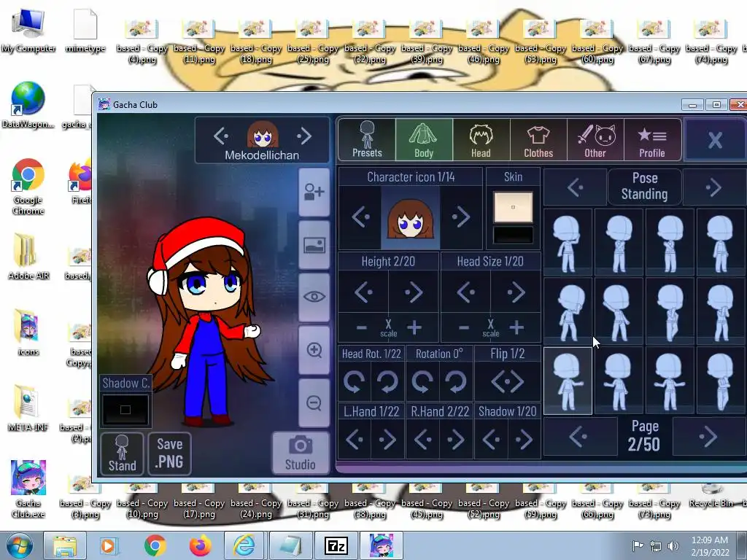
Task: Select the arms-spread pose in bottom row
Action: [670, 381]
